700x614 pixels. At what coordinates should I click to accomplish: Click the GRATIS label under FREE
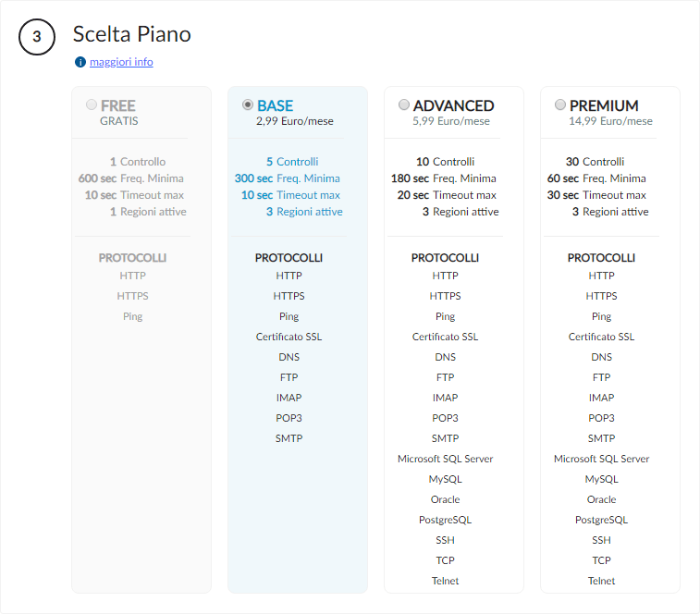click(x=119, y=121)
